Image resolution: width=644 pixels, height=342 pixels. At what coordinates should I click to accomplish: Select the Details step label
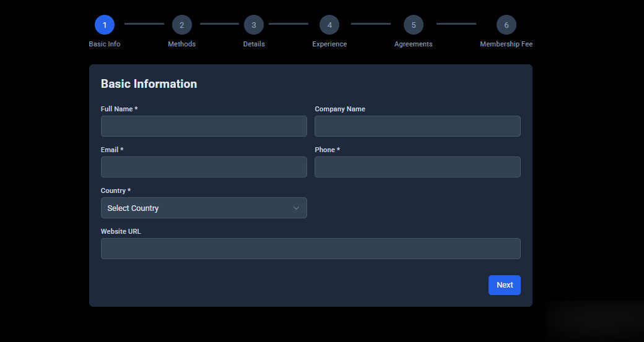[254, 44]
